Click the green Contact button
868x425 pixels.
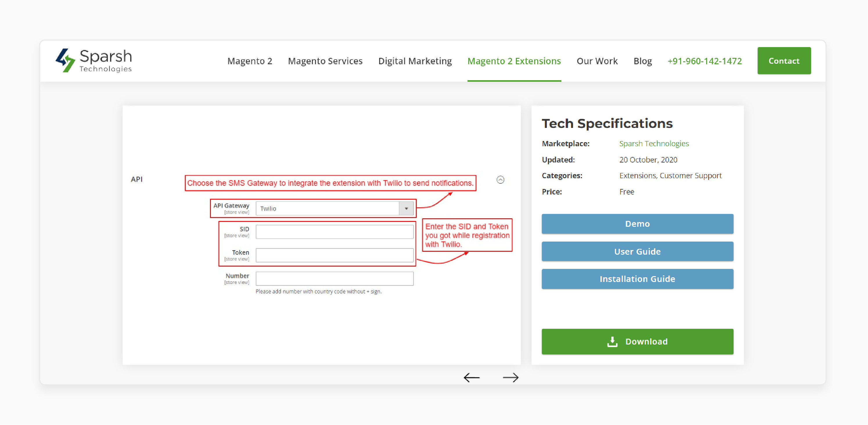784,61
